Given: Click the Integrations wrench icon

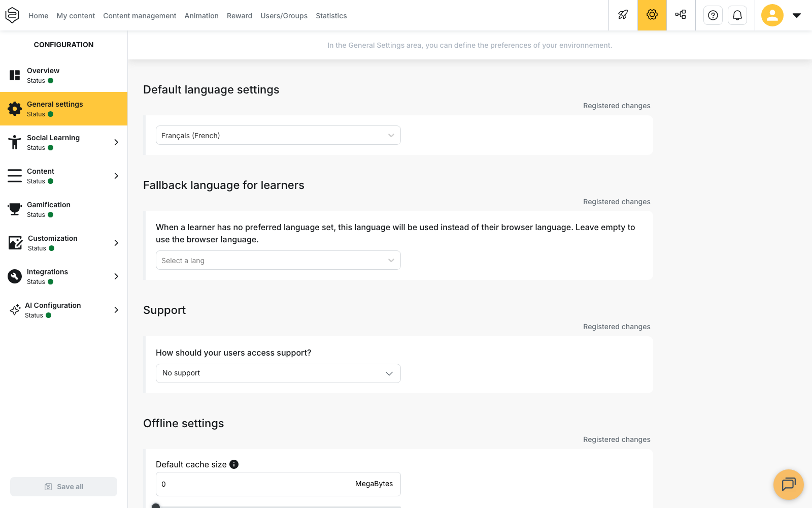Looking at the screenshot, I should pyautogui.click(x=15, y=276).
